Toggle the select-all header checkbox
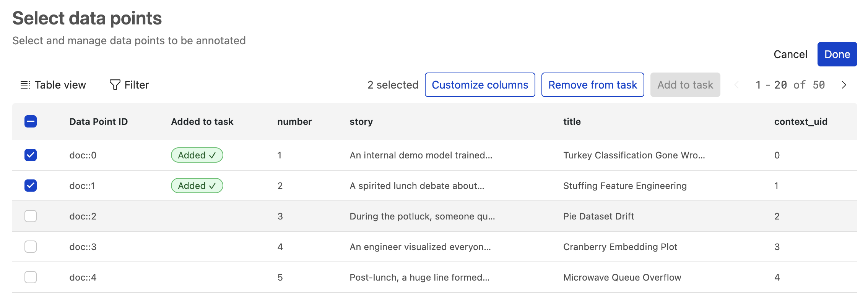 click(31, 121)
